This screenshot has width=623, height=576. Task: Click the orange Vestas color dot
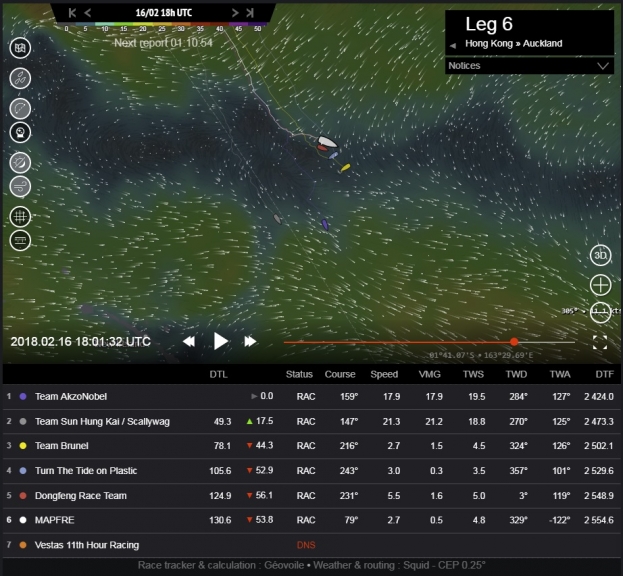(x=23, y=545)
